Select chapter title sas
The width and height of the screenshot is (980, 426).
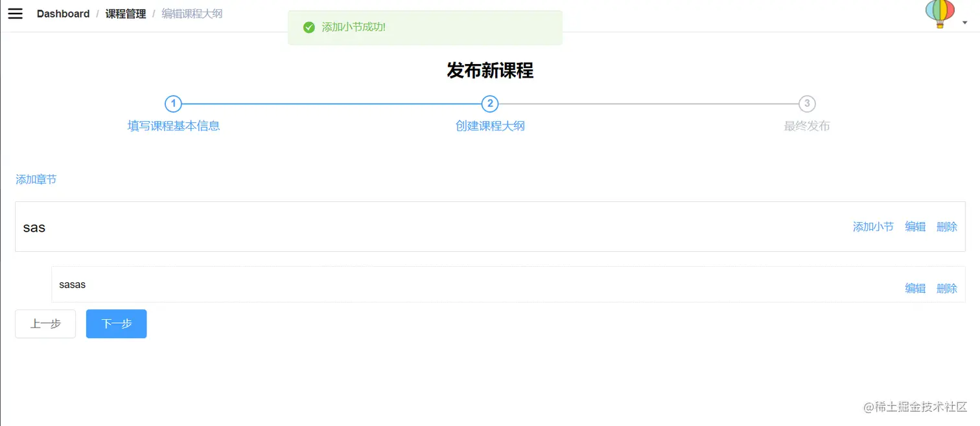pos(34,227)
